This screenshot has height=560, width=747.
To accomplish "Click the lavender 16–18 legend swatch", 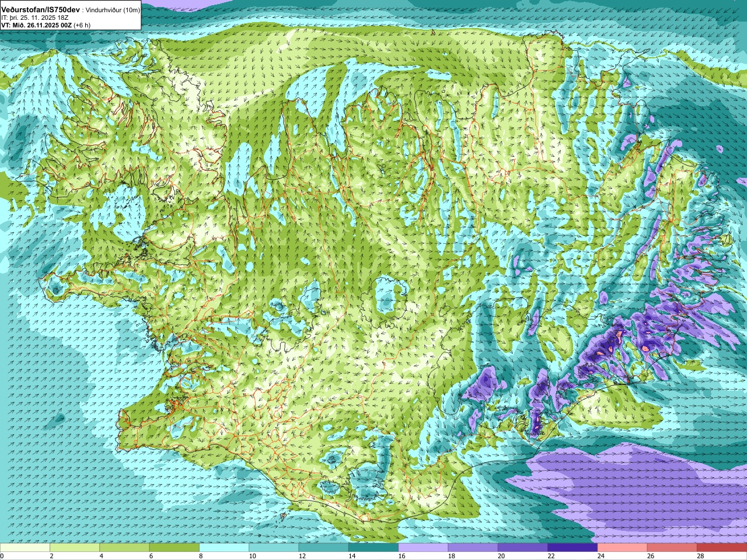I will 423,548.
